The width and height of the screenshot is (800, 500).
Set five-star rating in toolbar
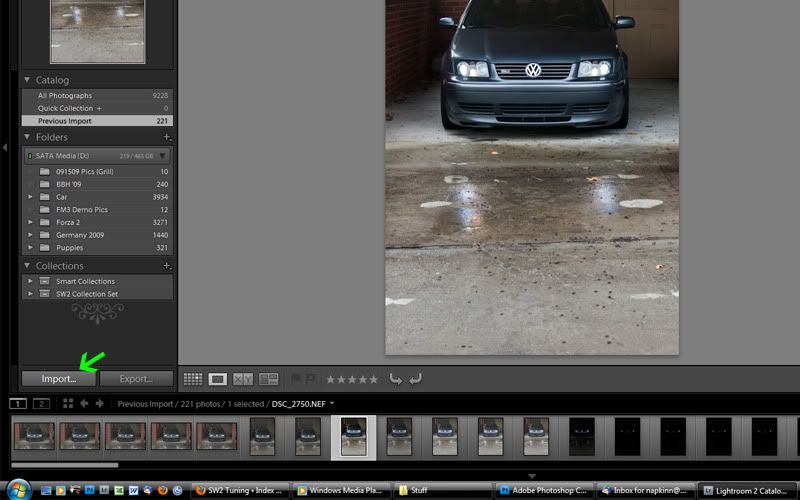point(374,380)
